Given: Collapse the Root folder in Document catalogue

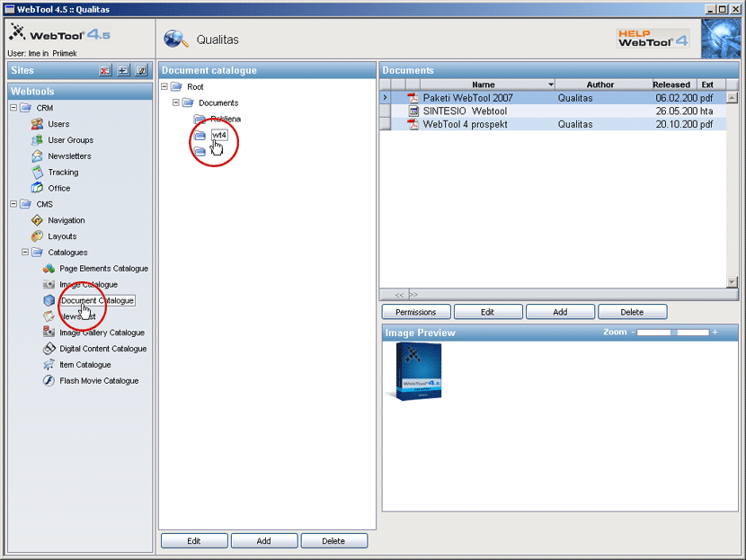Looking at the screenshot, I should tap(164, 87).
